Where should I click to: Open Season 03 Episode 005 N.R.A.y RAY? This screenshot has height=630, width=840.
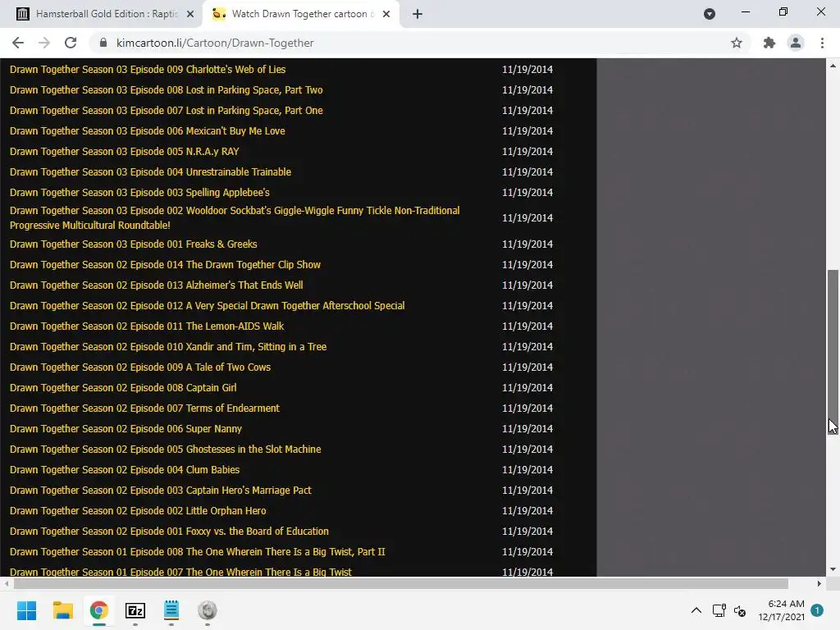point(125,152)
